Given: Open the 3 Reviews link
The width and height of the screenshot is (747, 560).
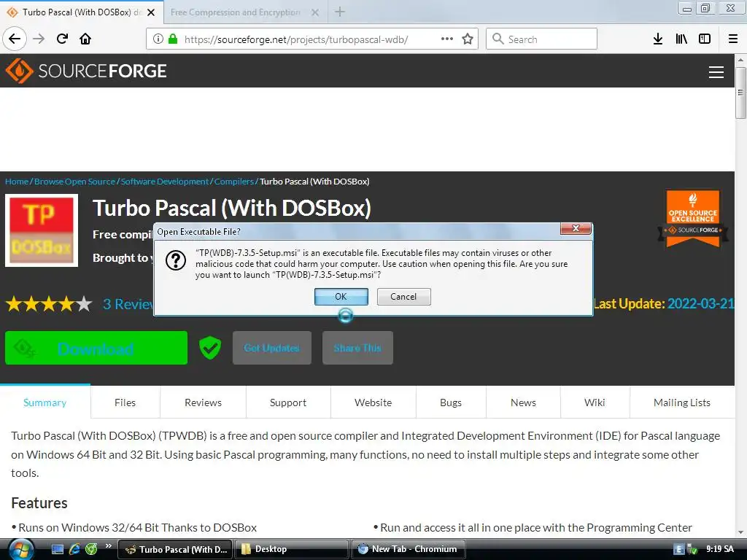Looking at the screenshot, I should (x=128, y=304).
